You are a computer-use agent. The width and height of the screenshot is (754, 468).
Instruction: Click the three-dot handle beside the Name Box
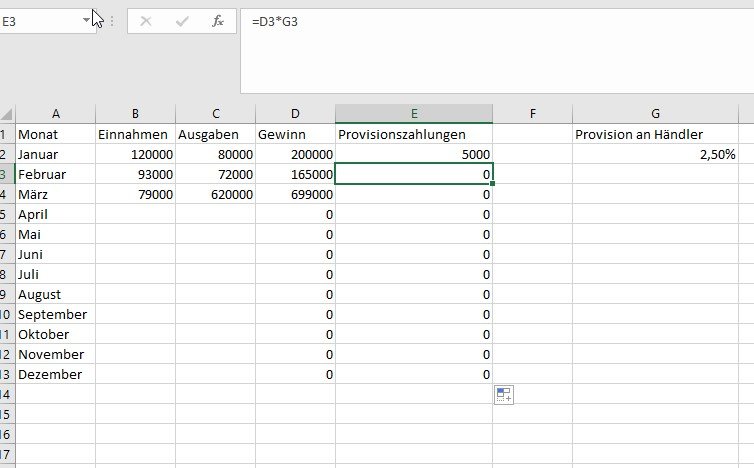tap(112, 21)
